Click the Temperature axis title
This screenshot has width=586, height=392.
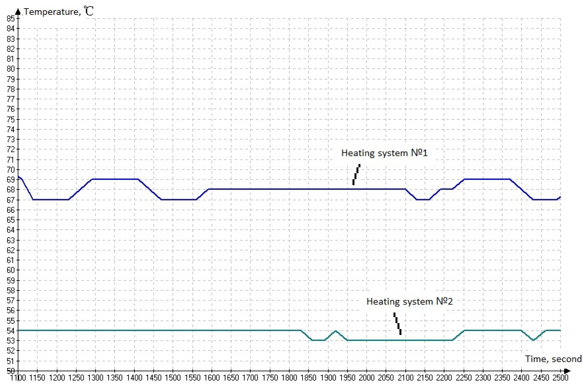point(59,11)
